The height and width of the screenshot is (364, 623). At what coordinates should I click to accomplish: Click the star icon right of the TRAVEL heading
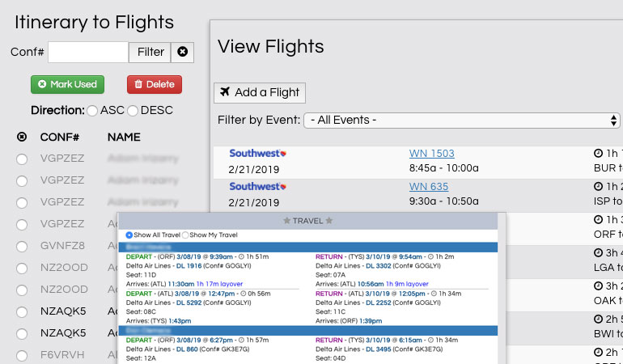coord(328,220)
